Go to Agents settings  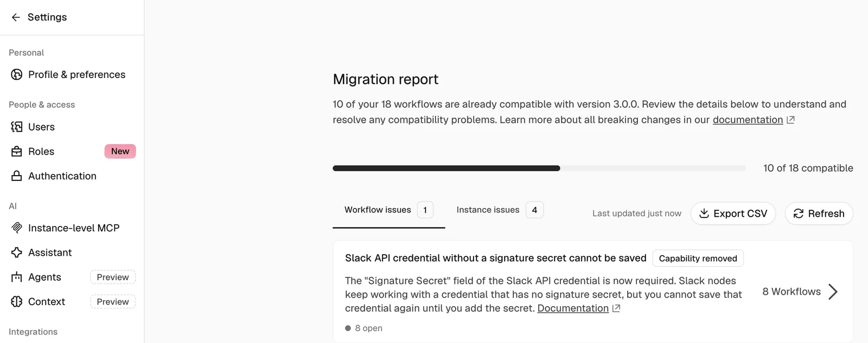coord(72,277)
